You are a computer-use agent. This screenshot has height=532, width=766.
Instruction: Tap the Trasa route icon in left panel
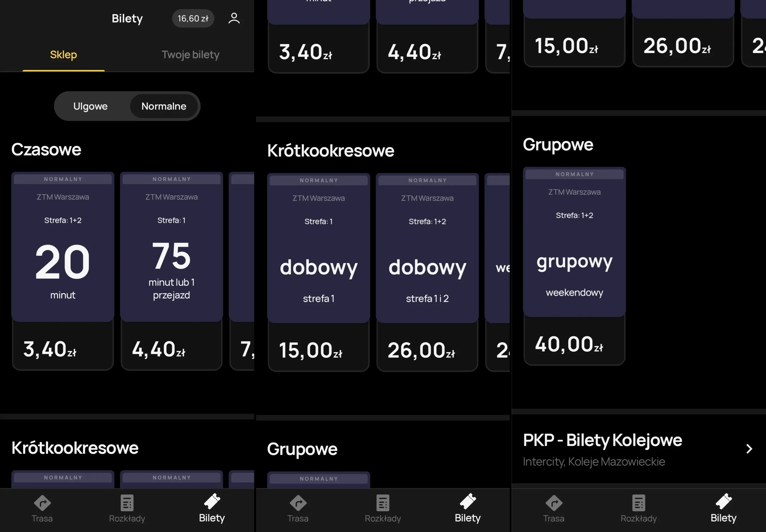42,503
